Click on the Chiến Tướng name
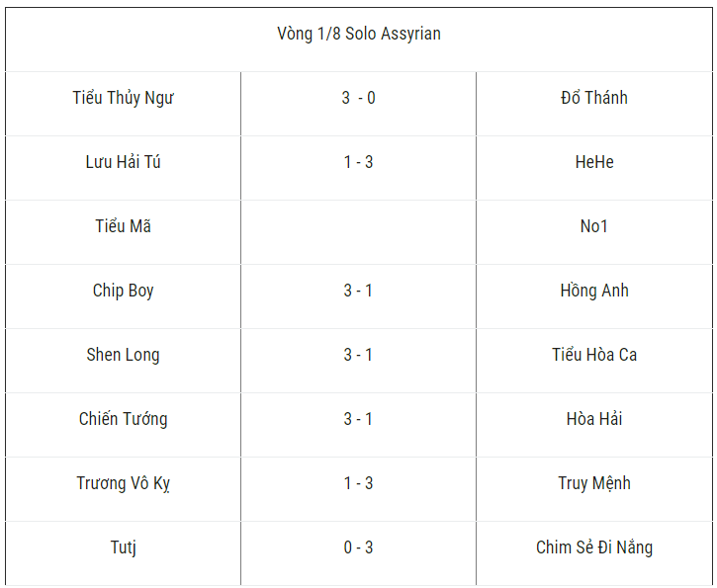This screenshot has height=588, width=717. 124,419
